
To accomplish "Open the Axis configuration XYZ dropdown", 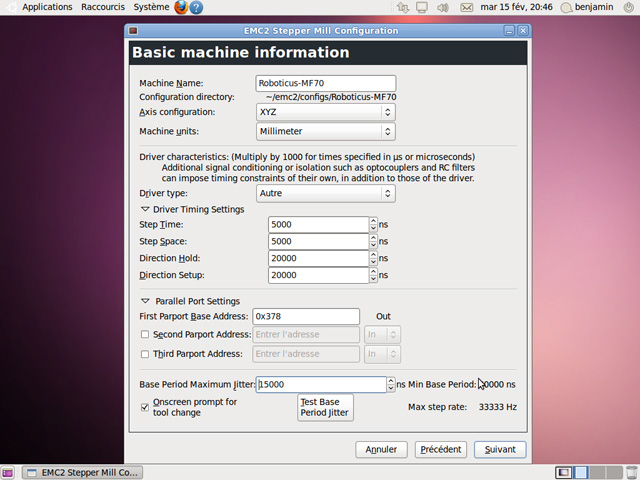I will pos(326,112).
